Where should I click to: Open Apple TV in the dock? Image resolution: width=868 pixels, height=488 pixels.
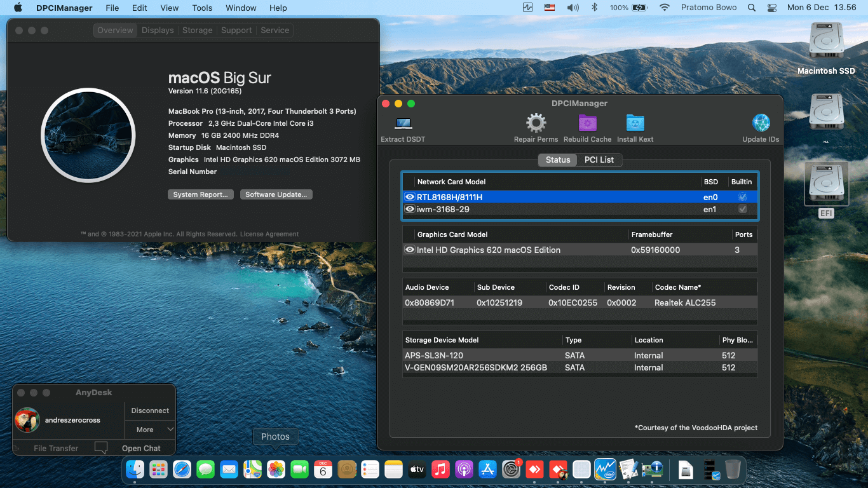click(417, 469)
